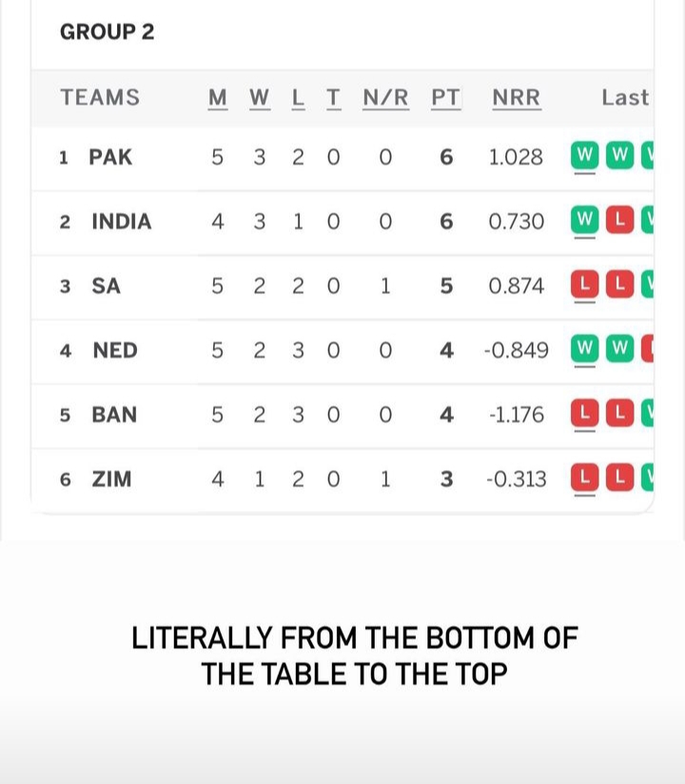
Task: Click SA's first red L result badge
Action: [584, 284]
